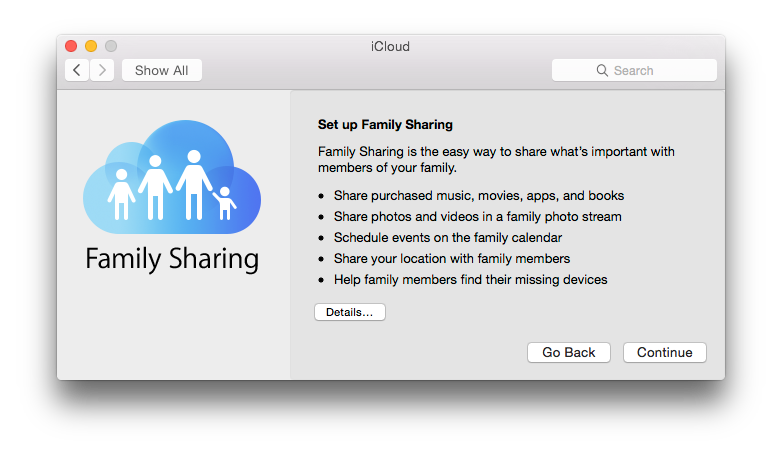782x459 pixels.
Task: Minimize the window with the yellow button
Action: click(91, 46)
